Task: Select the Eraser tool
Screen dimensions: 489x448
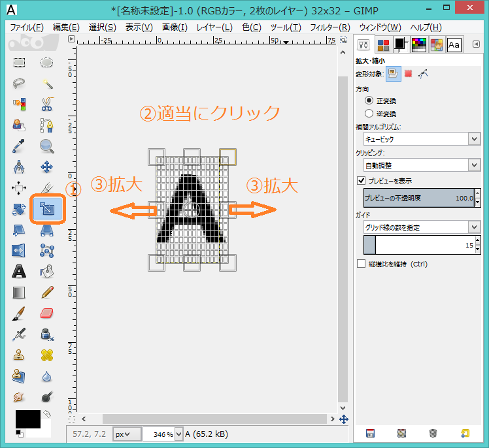Action: [x=47, y=313]
